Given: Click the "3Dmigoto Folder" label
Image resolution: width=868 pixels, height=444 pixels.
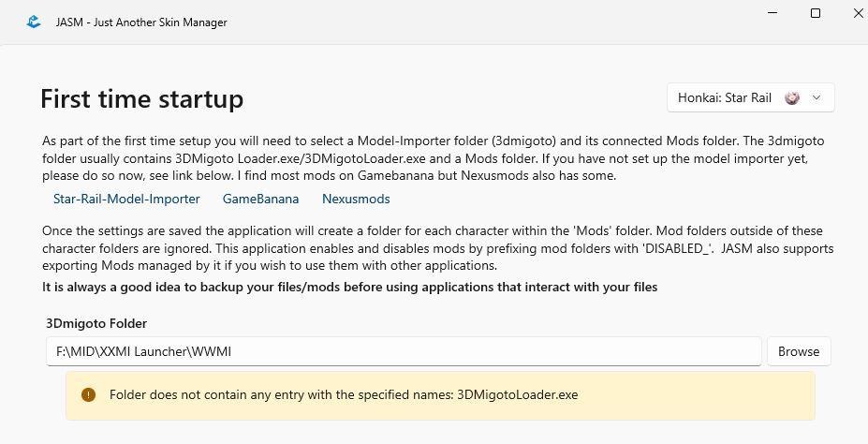Looking at the screenshot, I should (x=96, y=323).
